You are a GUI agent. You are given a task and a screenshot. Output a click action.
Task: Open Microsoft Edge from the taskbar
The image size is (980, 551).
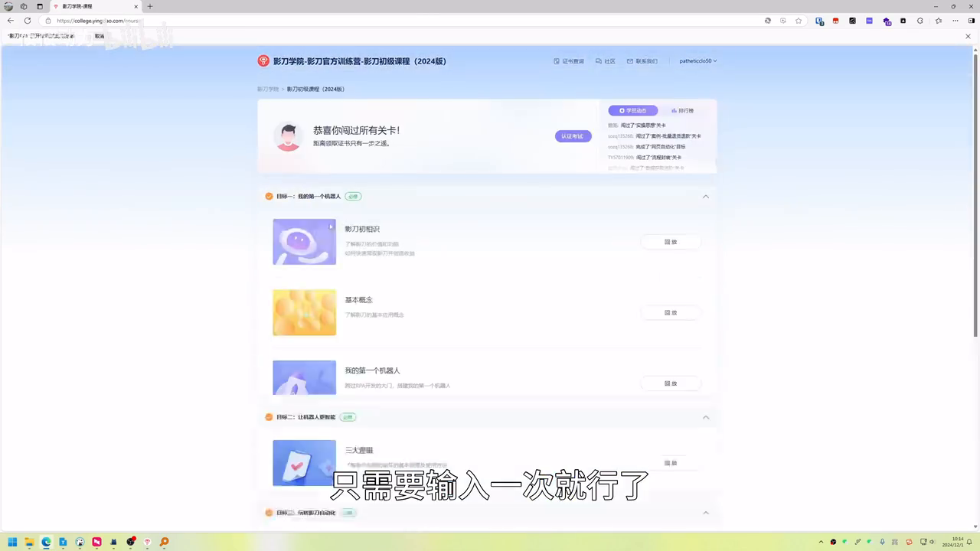pos(46,542)
